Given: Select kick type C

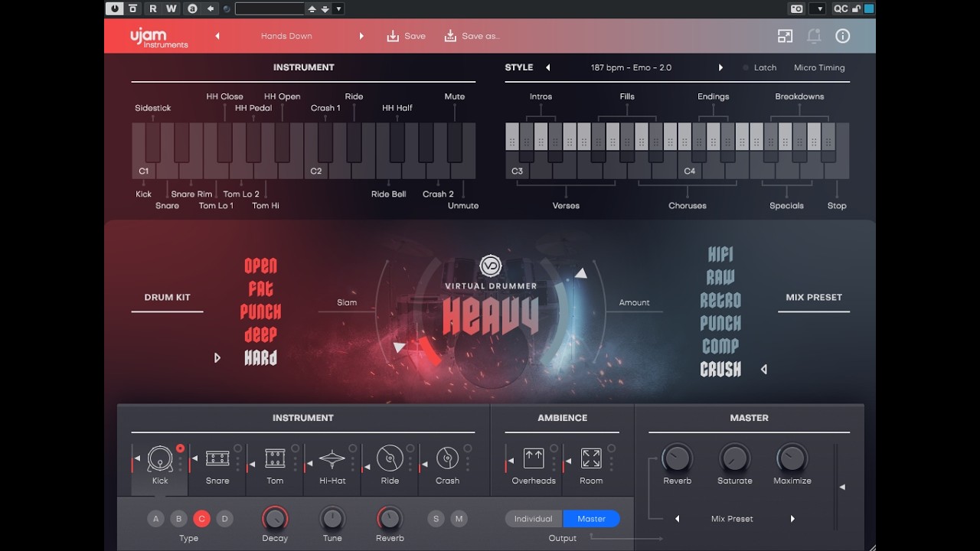Looking at the screenshot, I should (202, 519).
